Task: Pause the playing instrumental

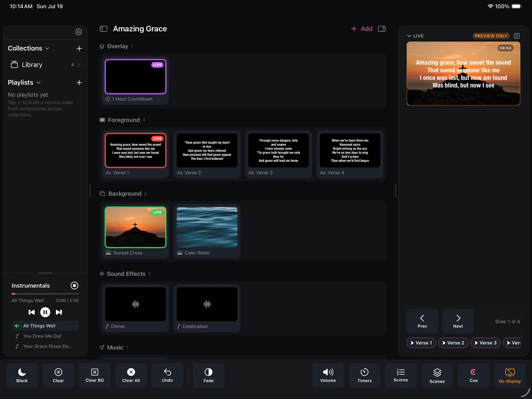Action: pyautogui.click(x=45, y=312)
